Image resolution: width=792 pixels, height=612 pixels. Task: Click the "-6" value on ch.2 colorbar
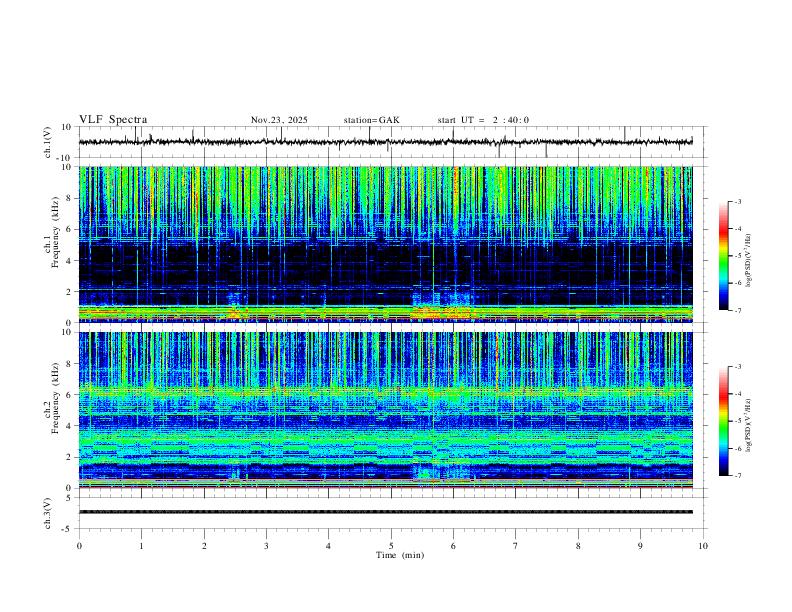pyautogui.click(x=737, y=448)
